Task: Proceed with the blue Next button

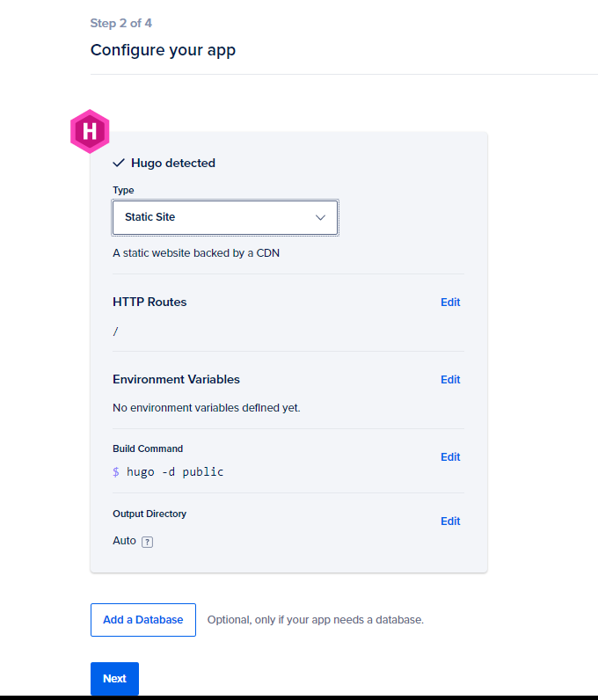Action: coord(114,679)
